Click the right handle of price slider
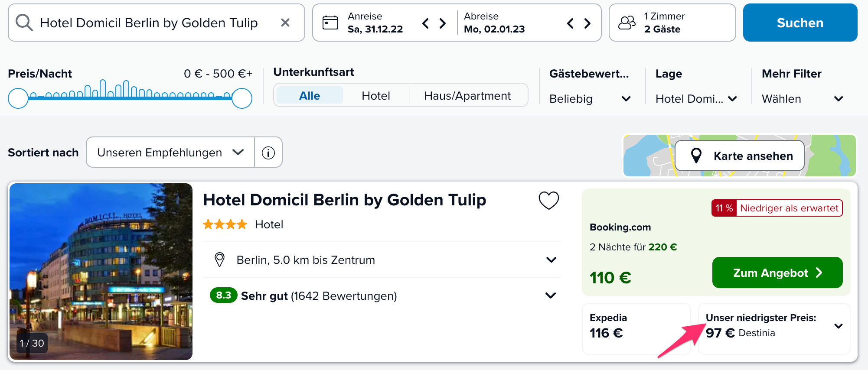Viewport: 868px width, 370px height. pos(242,98)
